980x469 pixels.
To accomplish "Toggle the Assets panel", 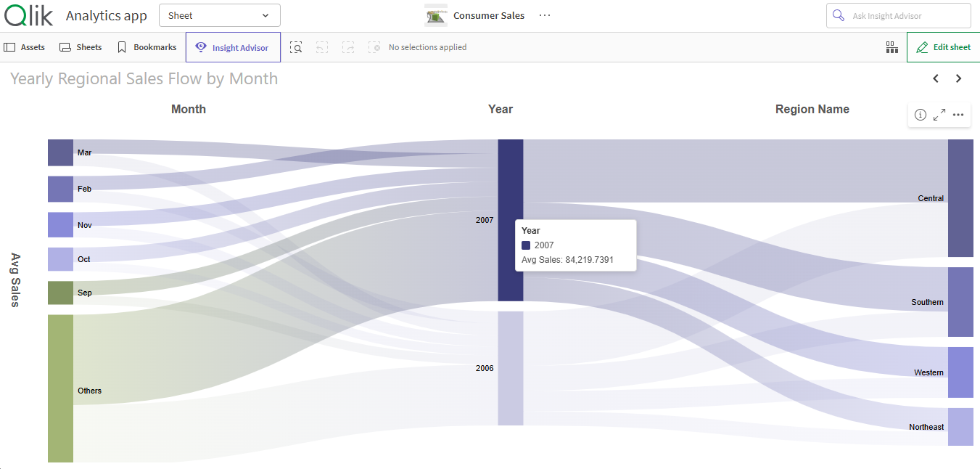I will [25, 47].
